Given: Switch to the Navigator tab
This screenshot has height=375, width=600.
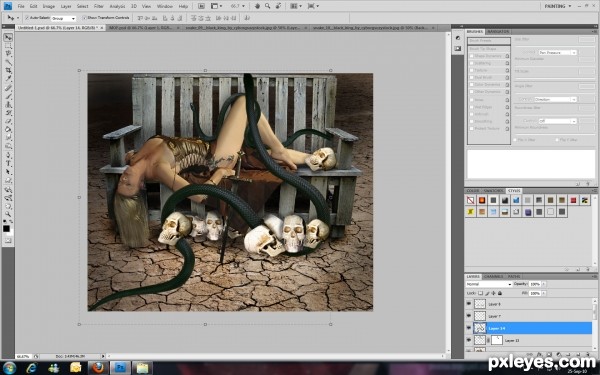Looking at the screenshot, I should tap(498, 31).
